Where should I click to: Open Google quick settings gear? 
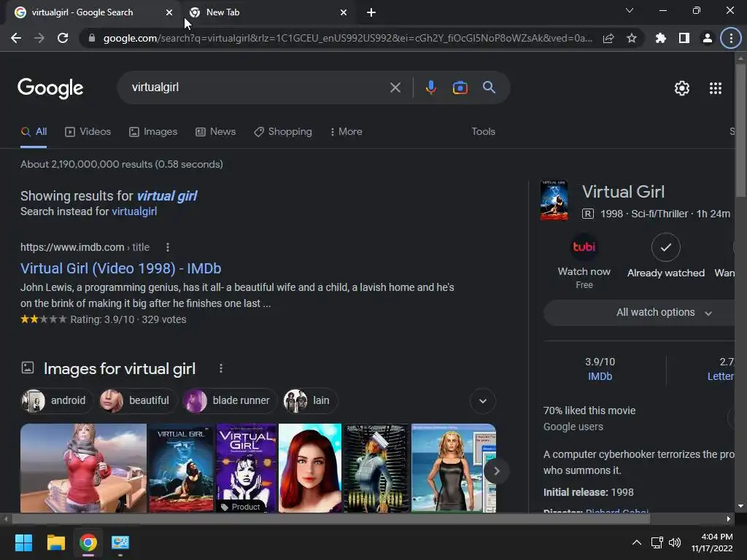(x=682, y=88)
